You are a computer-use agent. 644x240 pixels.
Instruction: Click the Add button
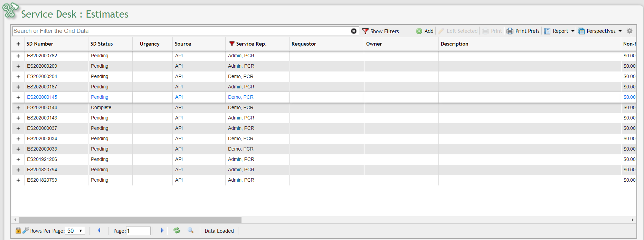425,31
